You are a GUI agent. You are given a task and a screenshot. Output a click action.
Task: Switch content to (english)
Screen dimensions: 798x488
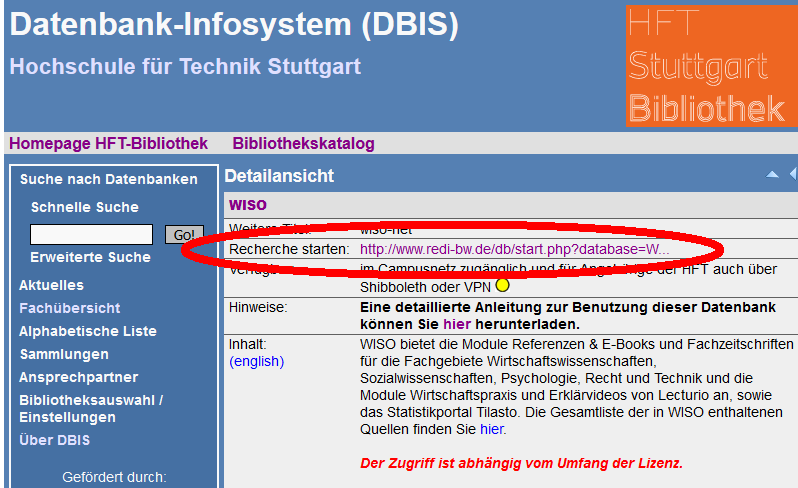coord(256,361)
